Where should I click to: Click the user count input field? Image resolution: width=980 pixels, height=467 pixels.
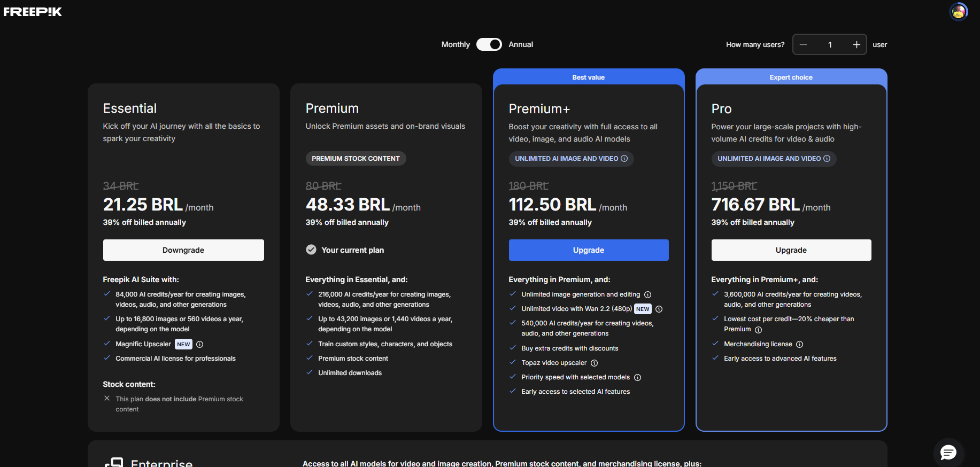pos(830,45)
